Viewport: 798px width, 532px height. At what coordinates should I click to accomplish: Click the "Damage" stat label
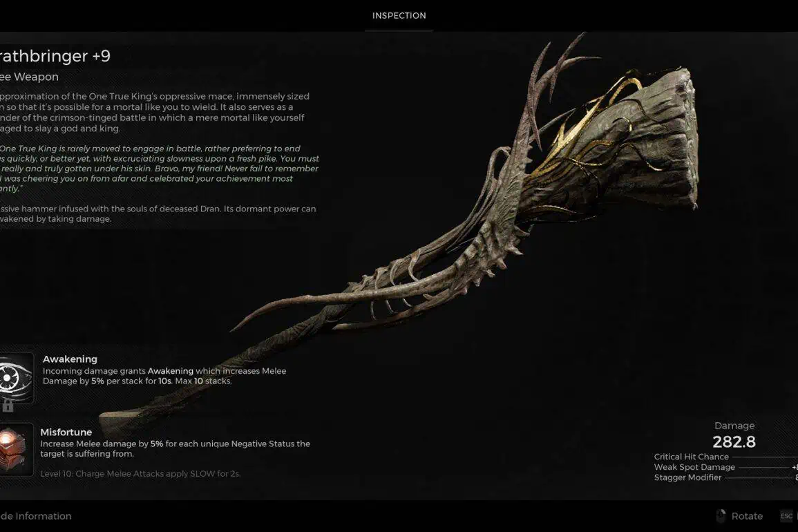pos(734,426)
